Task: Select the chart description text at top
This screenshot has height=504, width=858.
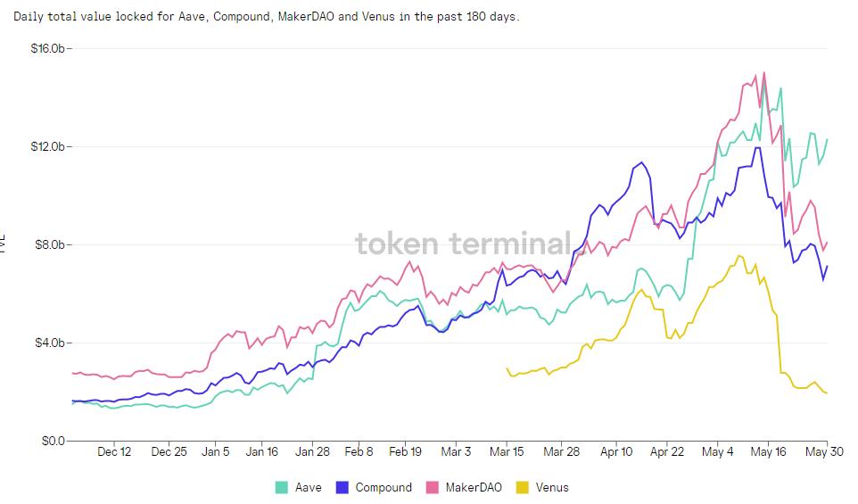Action: click(x=266, y=17)
